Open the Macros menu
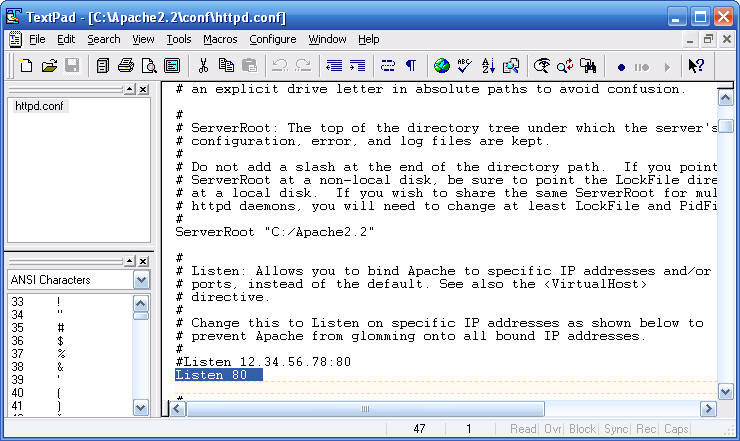The width and height of the screenshot is (740, 441). coord(220,39)
